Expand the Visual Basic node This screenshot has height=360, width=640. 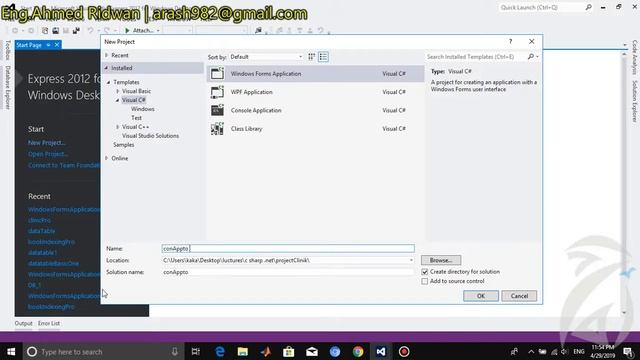pyautogui.click(x=118, y=91)
